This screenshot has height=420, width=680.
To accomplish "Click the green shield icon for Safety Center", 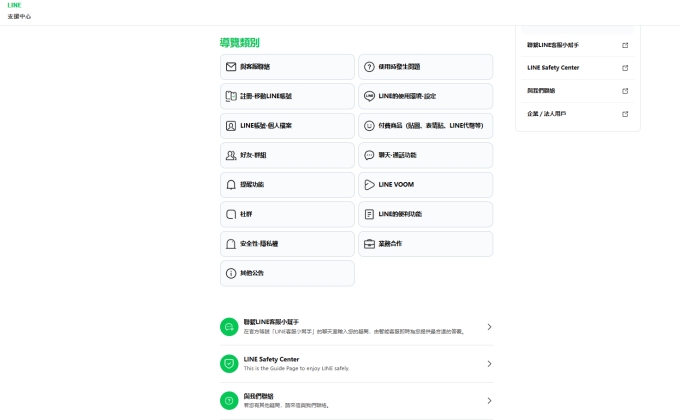I will [229, 364].
